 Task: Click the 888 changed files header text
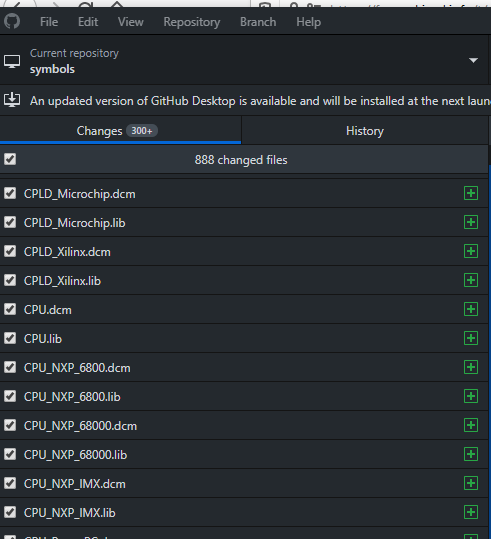coord(241,160)
